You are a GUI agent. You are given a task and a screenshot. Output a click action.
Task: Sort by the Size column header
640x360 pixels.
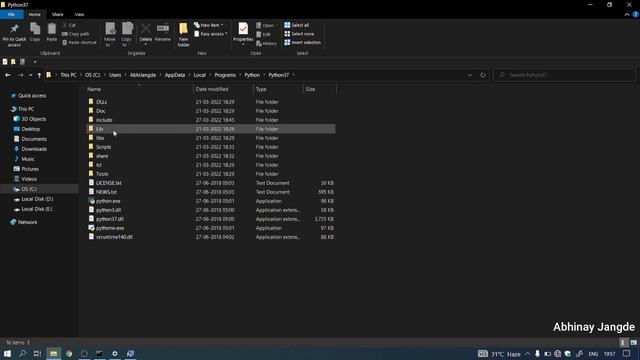(x=320, y=89)
